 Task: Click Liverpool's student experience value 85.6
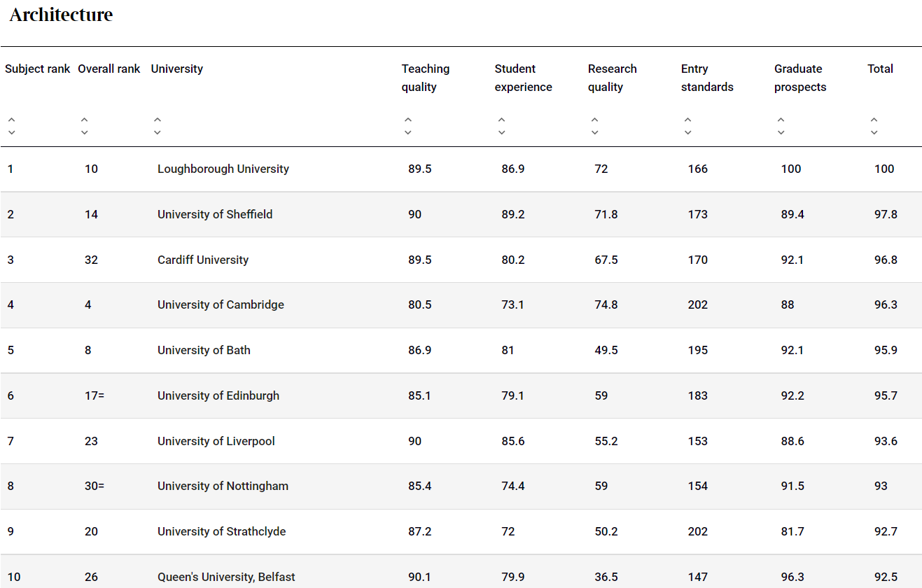coord(513,441)
